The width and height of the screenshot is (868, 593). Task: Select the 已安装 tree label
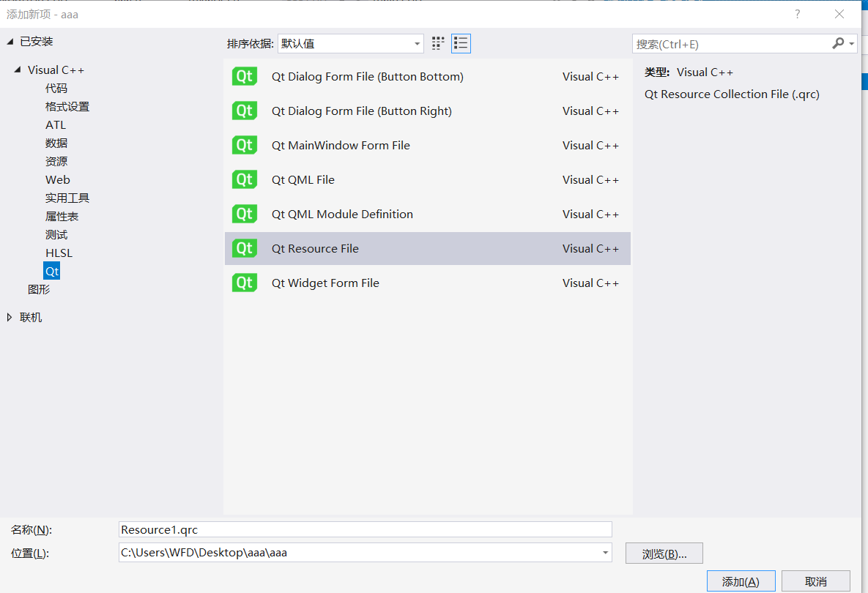pyautogui.click(x=37, y=42)
